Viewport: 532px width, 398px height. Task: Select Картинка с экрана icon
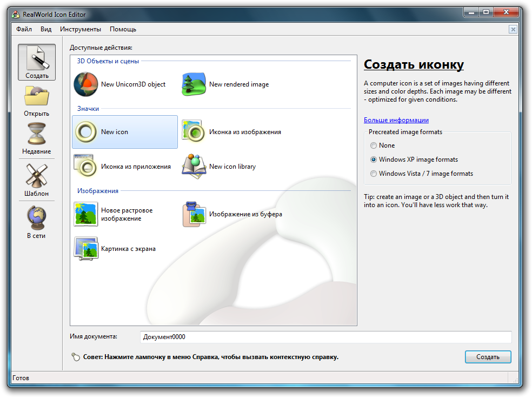(85, 249)
